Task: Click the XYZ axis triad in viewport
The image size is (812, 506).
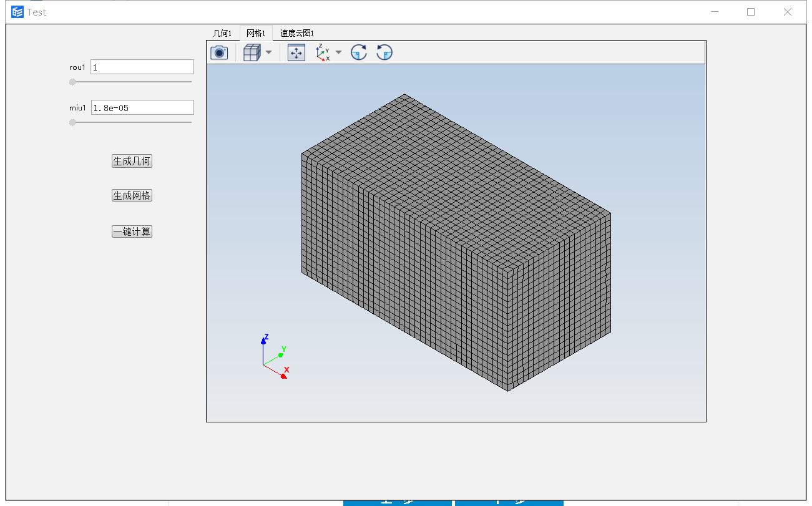Action: coord(275,357)
